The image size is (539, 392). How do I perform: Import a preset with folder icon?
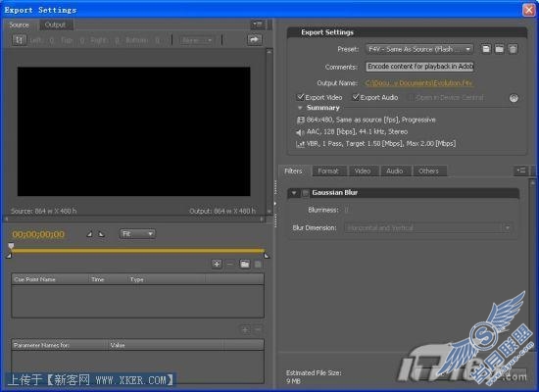[x=499, y=49]
